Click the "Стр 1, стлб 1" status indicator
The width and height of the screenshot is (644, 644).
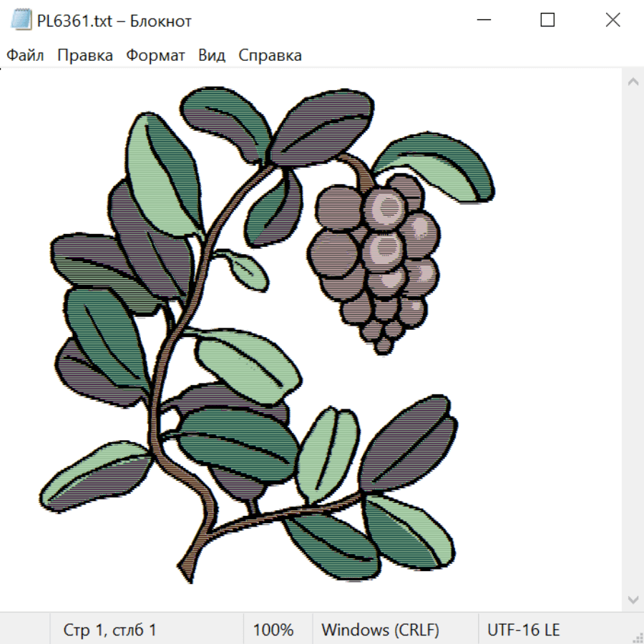pos(109,630)
